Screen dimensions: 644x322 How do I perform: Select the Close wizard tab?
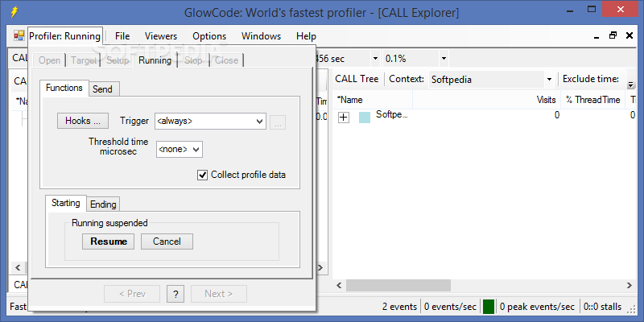point(227,60)
